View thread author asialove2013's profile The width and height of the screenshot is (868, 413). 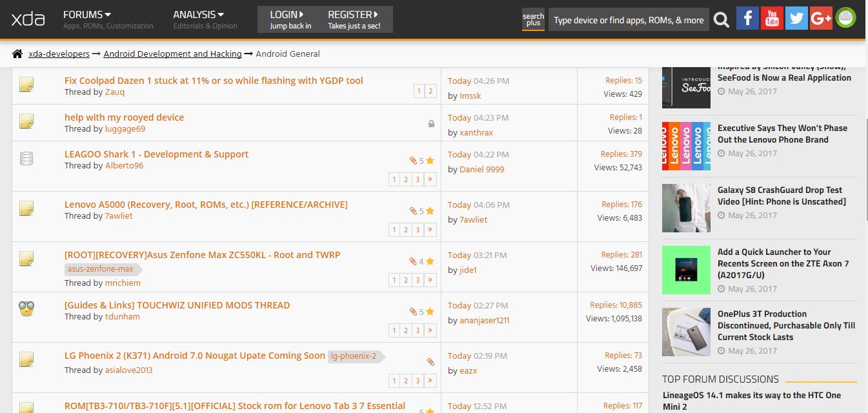(x=129, y=370)
